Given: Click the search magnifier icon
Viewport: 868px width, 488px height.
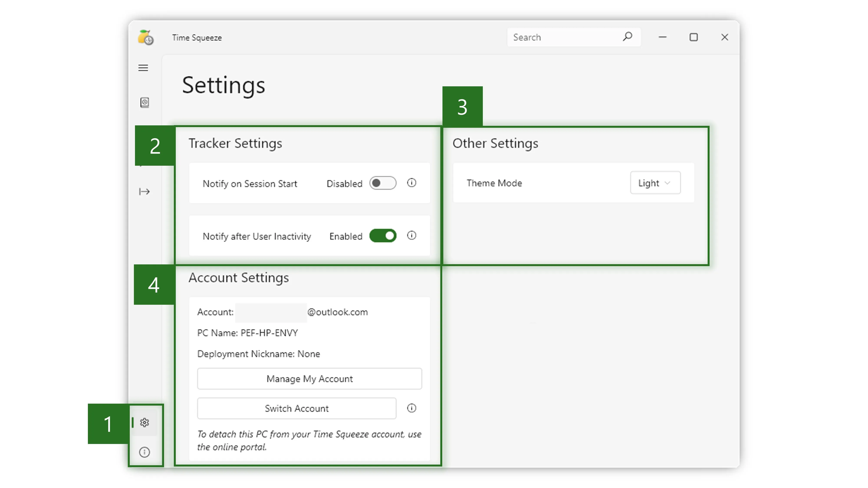Looking at the screenshot, I should pyautogui.click(x=627, y=37).
